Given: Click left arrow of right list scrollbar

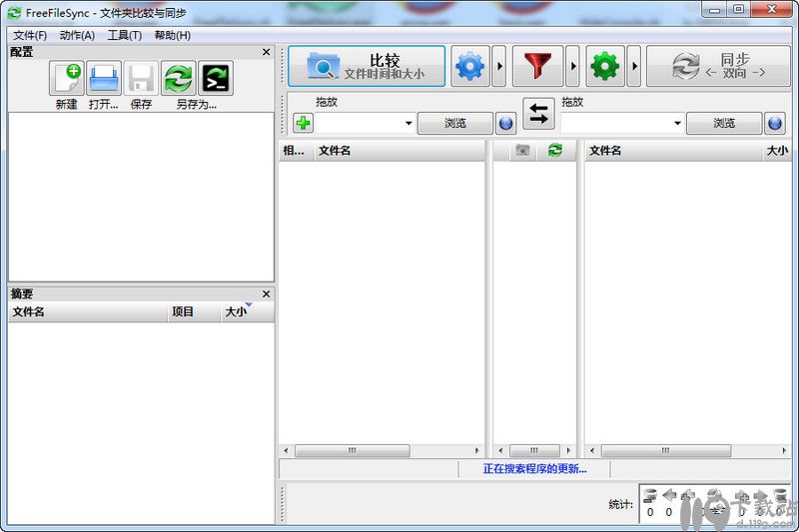Looking at the screenshot, I should point(591,450).
